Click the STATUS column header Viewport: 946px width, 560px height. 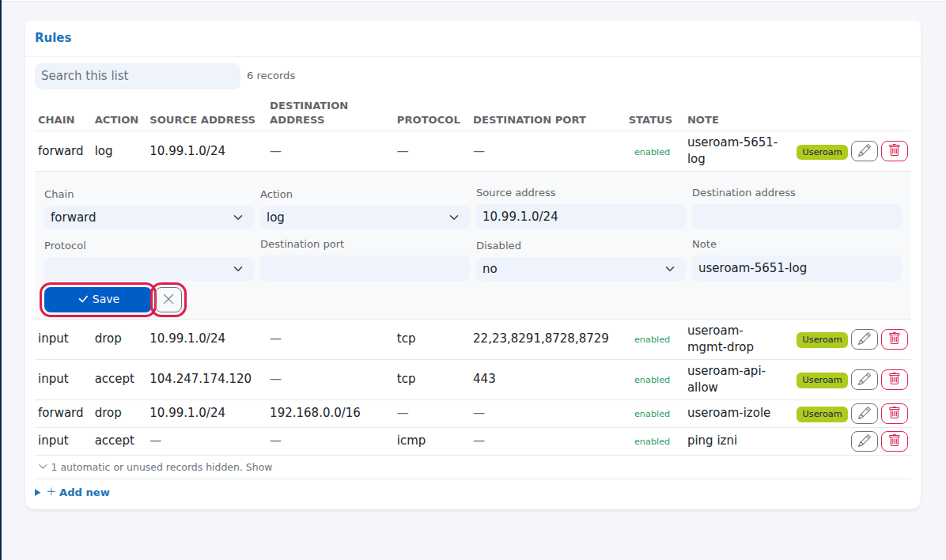pyautogui.click(x=649, y=119)
